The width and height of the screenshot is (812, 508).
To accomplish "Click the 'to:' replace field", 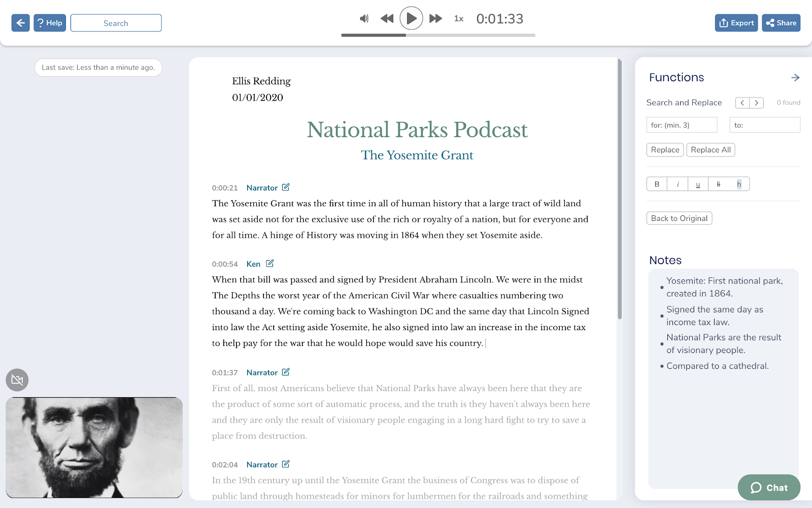I will [765, 125].
